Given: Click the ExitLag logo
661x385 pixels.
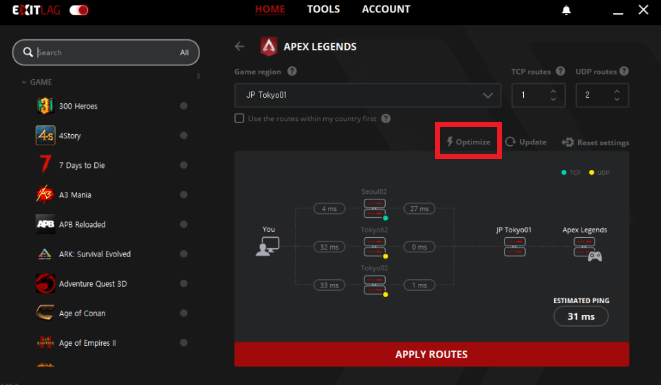Looking at the screenshot, I should [x=36, y=10].
